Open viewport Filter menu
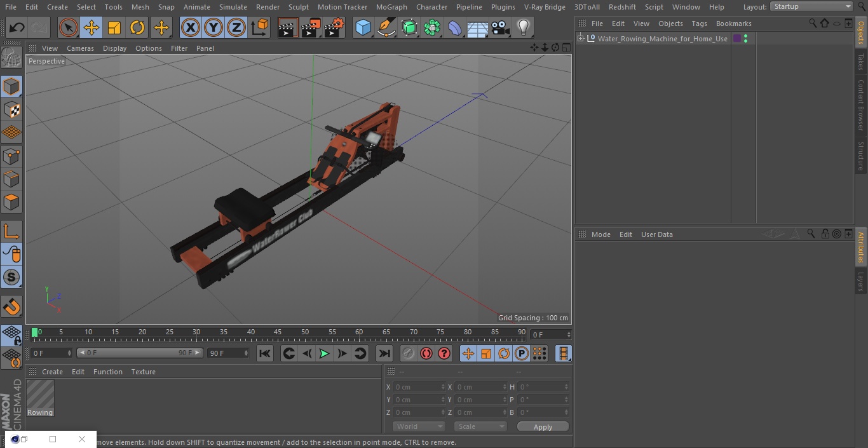Image resolution: width=868 pixels, height=448 pixels. tap(179, 48)
